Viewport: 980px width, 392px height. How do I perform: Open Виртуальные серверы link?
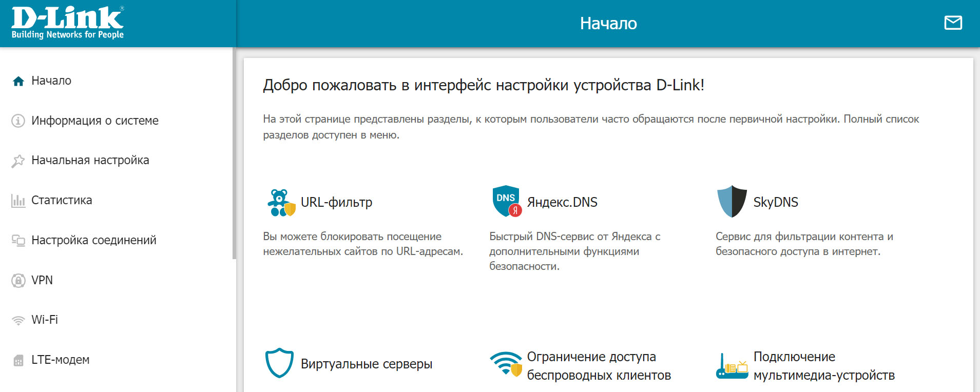367,364
